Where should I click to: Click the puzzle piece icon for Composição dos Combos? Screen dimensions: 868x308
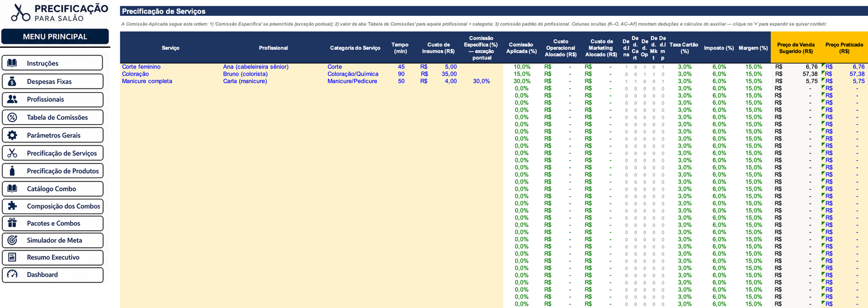tap(12, 206)
